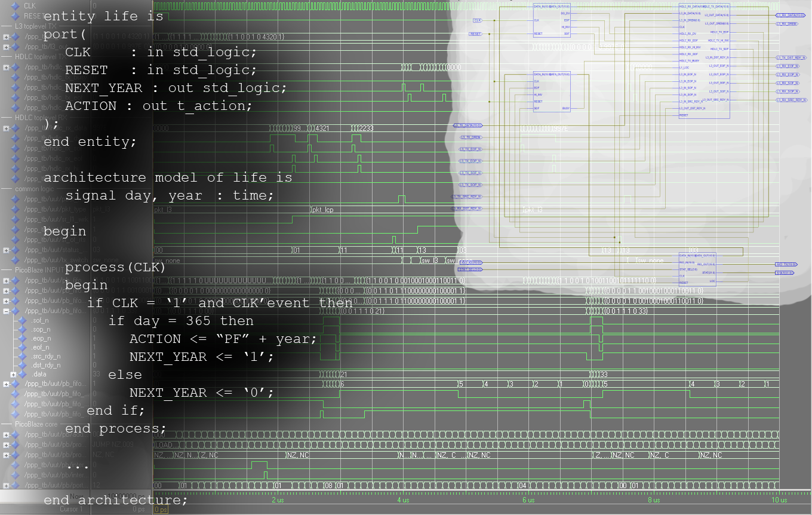The width and height of the screenshot is (812, 515).
Task: Select the .sof_n signal icon
Action: pos(23,320)
